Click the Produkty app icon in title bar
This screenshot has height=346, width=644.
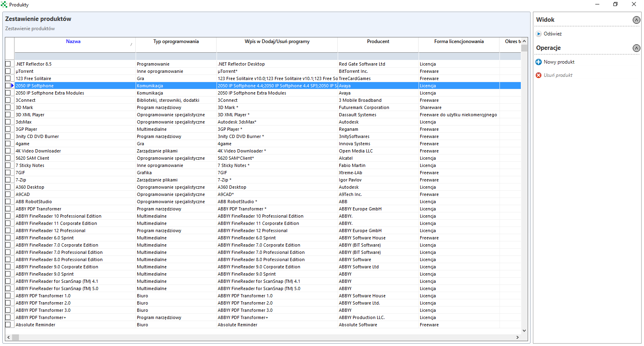coord(4,4)
